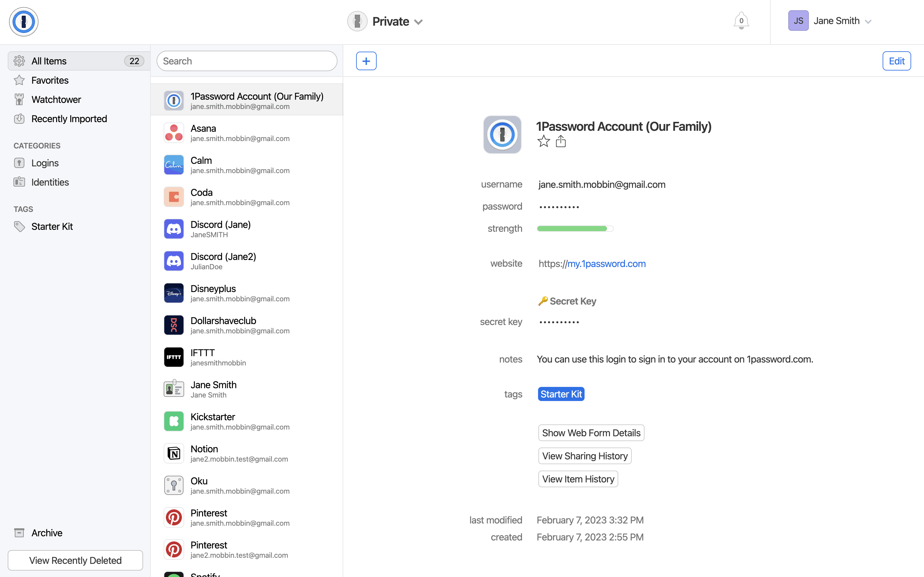Click the plus icon to add an item
The width and height of the screenshot is (924, 577).
pyautogui.click(x=366, y=61)
